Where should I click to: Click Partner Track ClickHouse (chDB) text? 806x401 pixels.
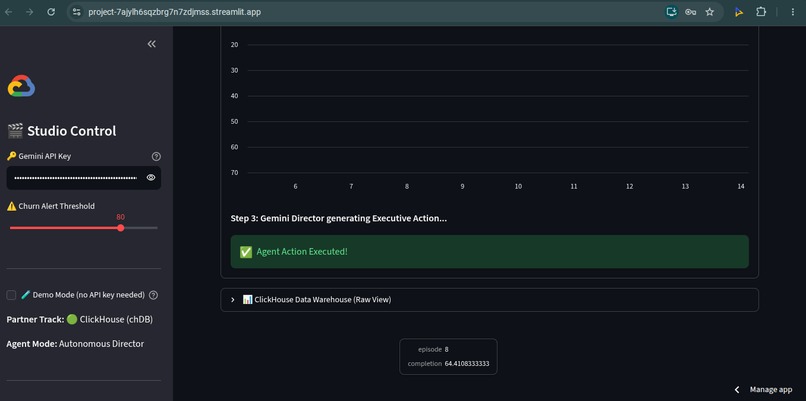pos(80,320)
